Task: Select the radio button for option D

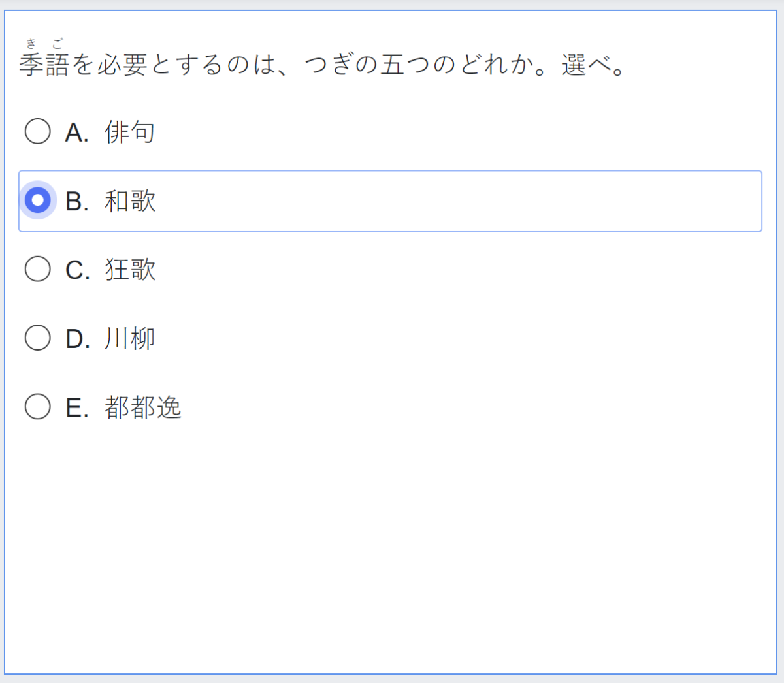Action: [x=38, y=338]
